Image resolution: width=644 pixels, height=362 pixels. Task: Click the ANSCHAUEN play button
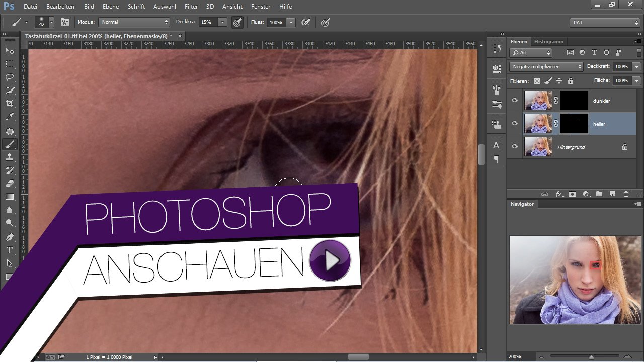point(330,260)
